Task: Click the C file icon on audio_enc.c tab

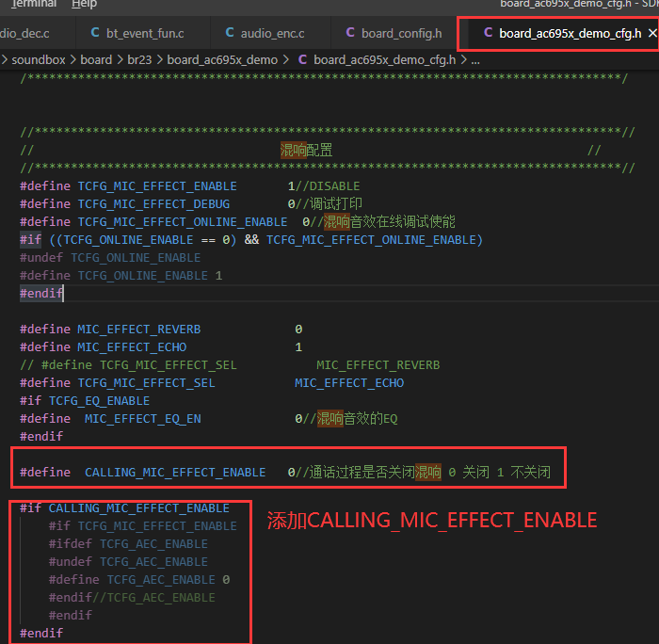Action: coord(230,33)
